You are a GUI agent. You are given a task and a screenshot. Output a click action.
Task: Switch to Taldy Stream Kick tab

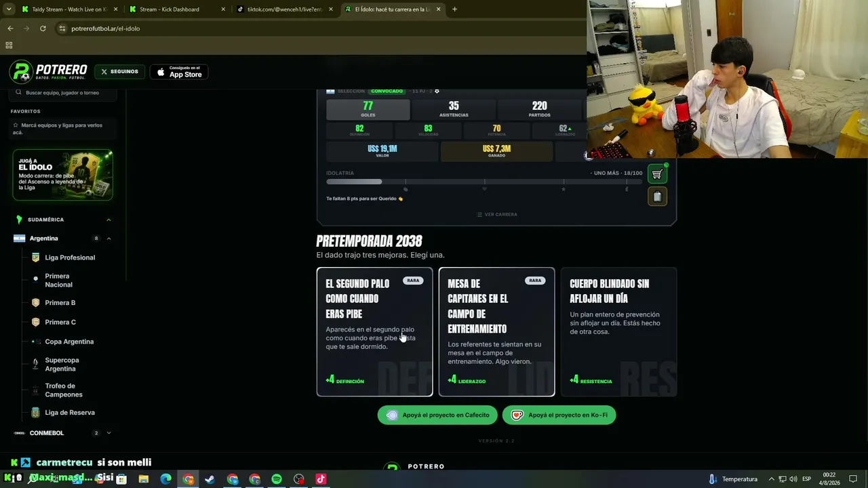coord(69,9)
